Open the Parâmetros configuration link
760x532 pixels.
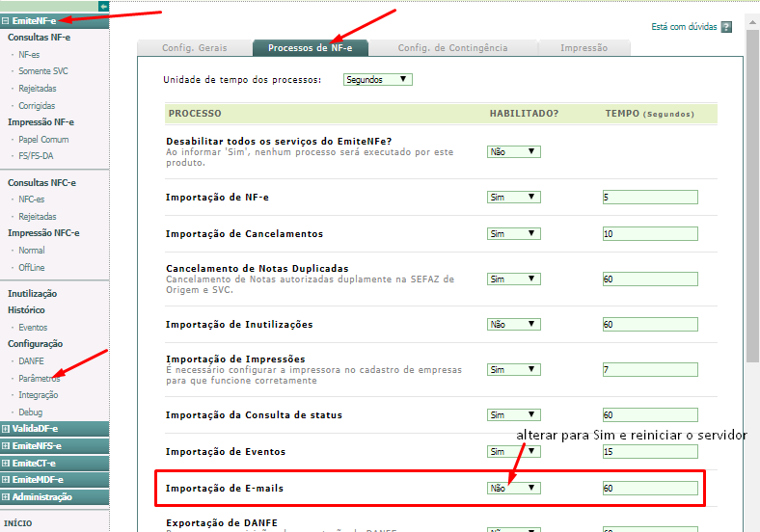pyautogui.click(x=40, y=379)
